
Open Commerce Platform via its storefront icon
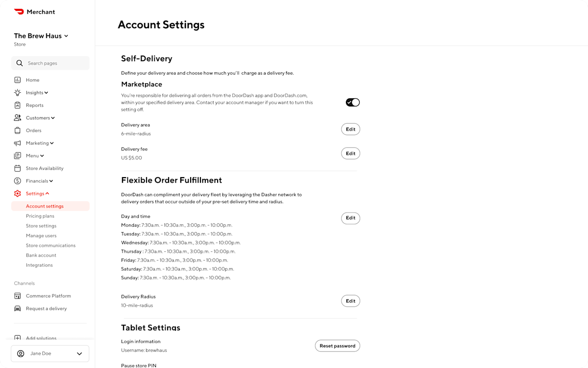click(18, 296)
